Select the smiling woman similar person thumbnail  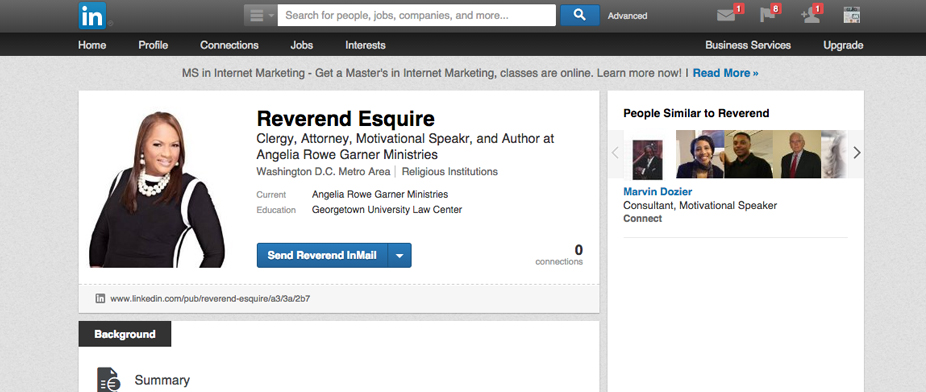(700, 154)
